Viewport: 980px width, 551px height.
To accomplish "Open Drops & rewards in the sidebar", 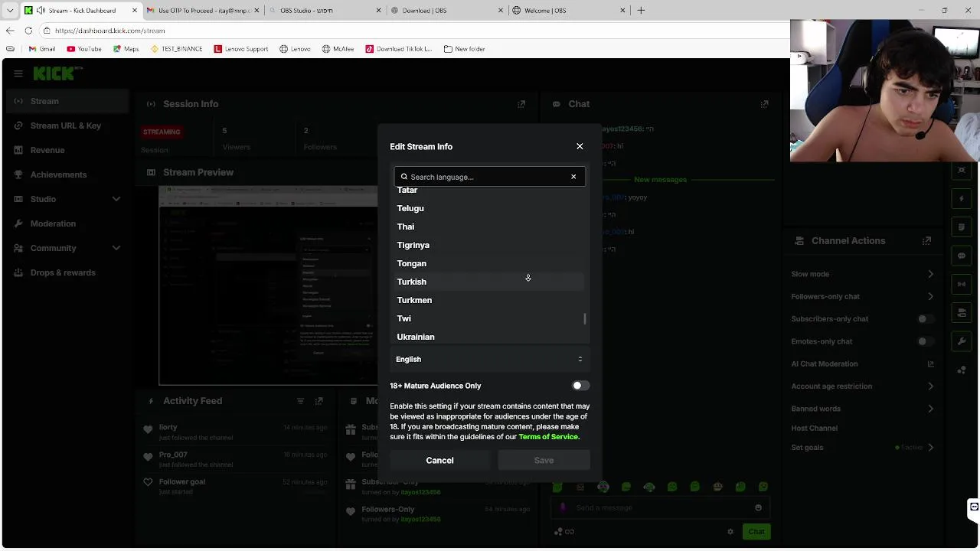I will (x=67, y=272).
